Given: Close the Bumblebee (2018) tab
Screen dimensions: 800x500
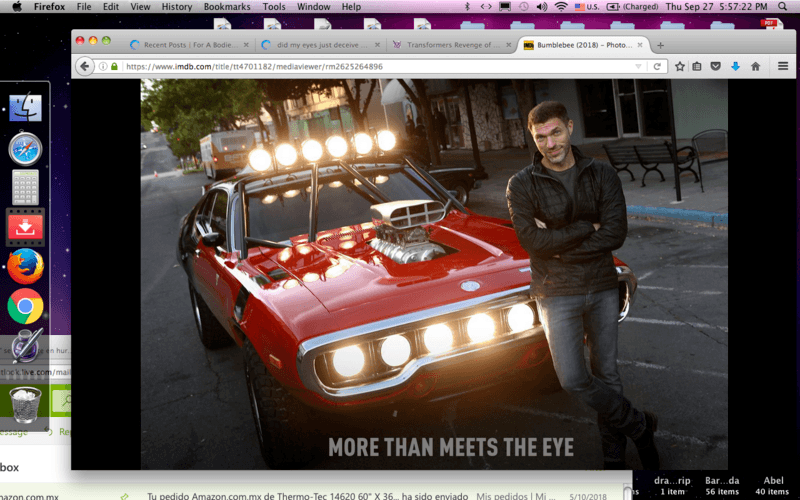Looking at the screenshot, I should pyautogui.click(x=640, y=45).
